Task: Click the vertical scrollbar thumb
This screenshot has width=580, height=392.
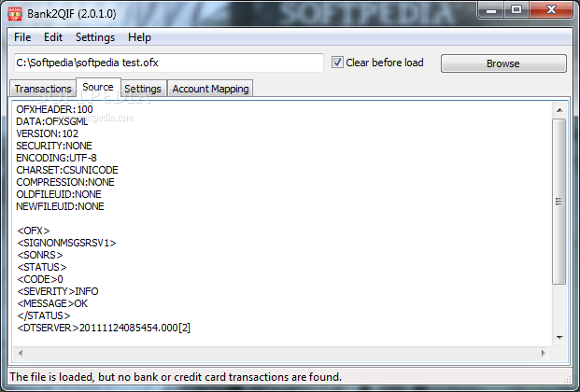Action: click(559, 202)
